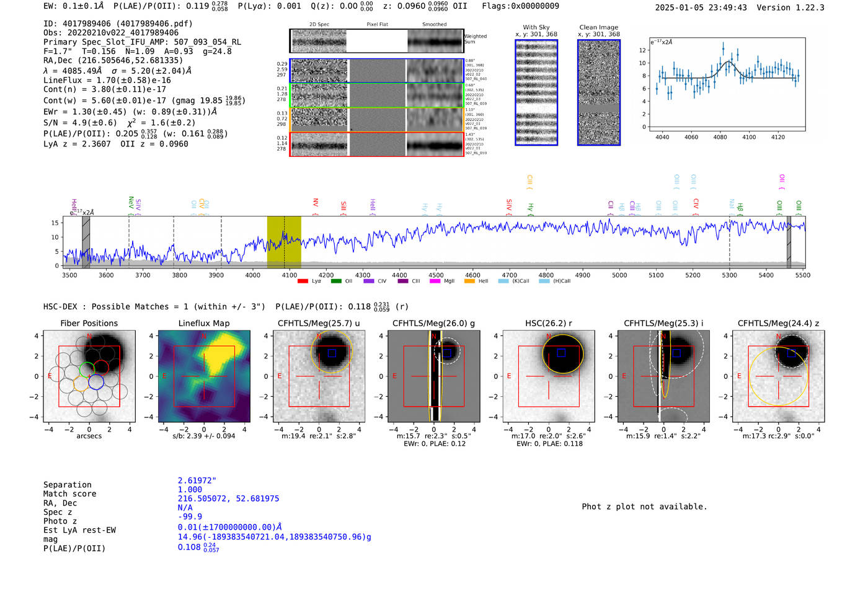
Task: Click the hatched gray band near 3540 Å
Action: point(86,242)
